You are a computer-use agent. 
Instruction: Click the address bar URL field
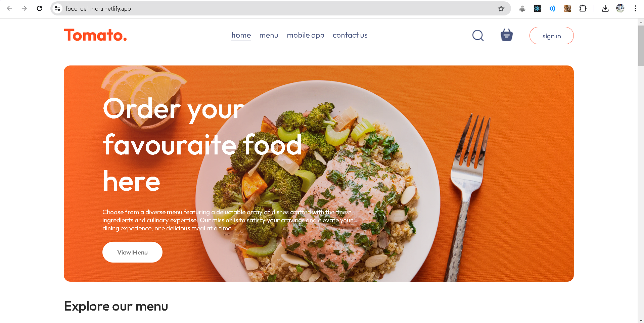(279, 8)
